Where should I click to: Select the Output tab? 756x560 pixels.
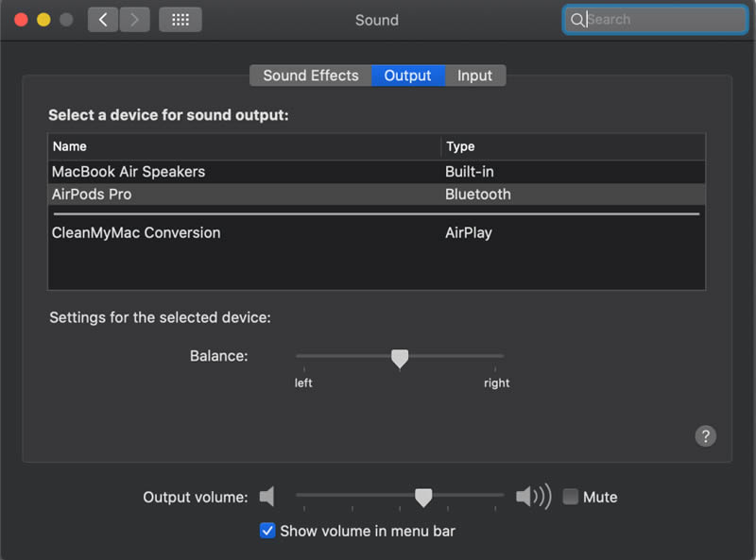(408, 76)
